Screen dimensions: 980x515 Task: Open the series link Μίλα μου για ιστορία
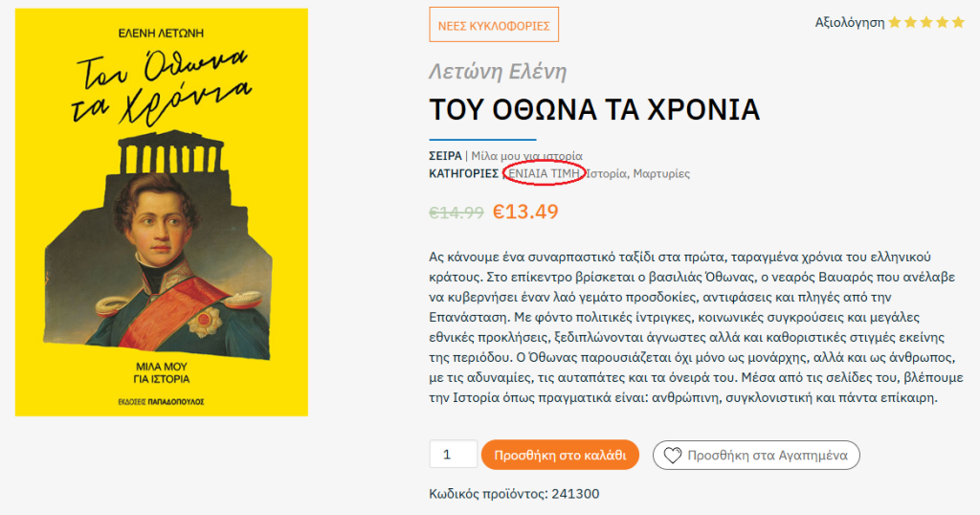pyautogui.click(x=526, y=156)
